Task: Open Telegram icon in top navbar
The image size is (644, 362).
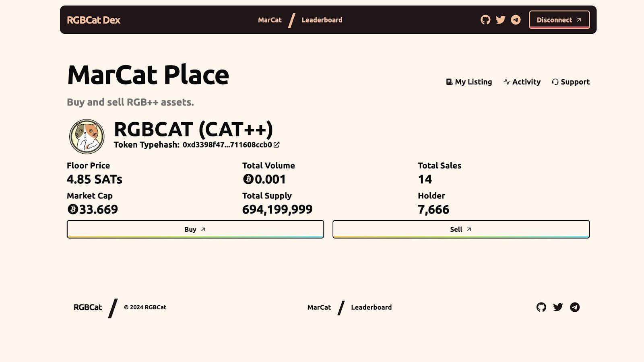Action: 516,20
